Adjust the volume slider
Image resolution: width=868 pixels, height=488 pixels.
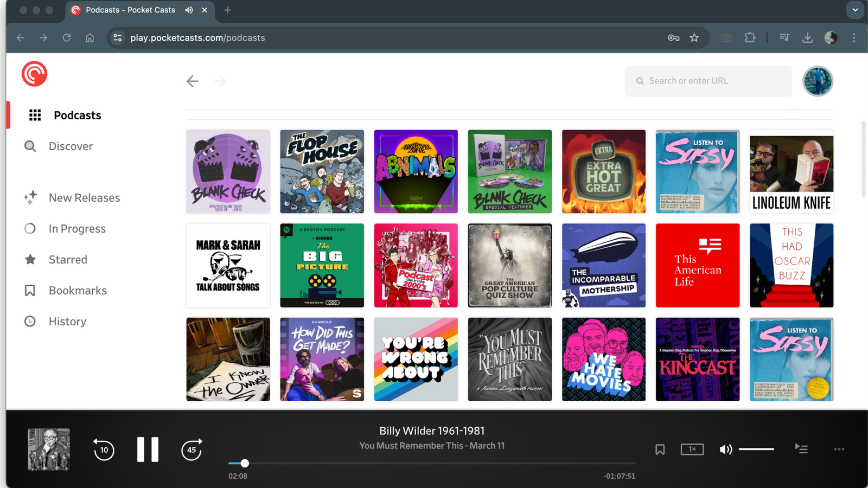(756, 449)
